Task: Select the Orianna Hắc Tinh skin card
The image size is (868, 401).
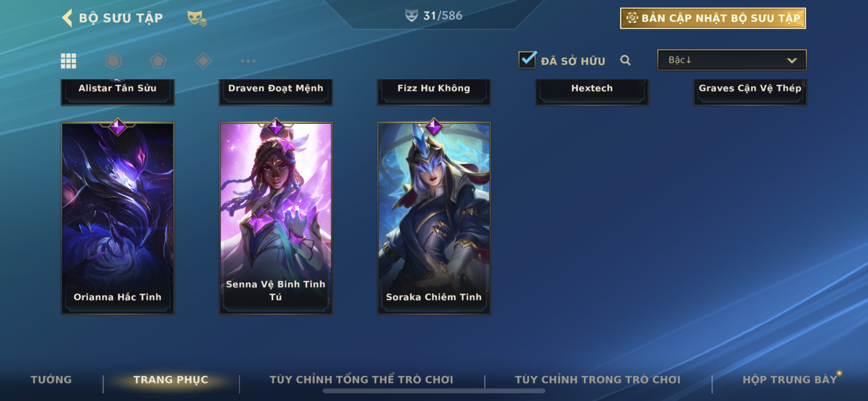Action: (x=118, y=218)
